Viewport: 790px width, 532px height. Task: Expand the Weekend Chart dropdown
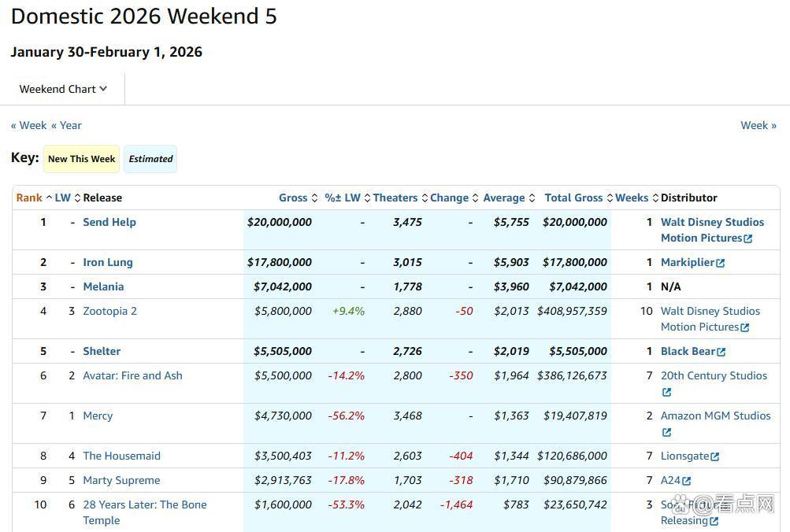click(x=63, y=89)
